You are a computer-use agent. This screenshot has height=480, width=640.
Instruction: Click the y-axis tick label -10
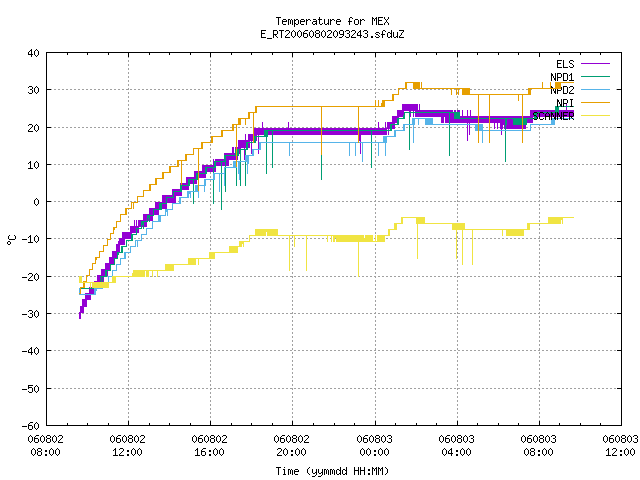click(31, 239)
